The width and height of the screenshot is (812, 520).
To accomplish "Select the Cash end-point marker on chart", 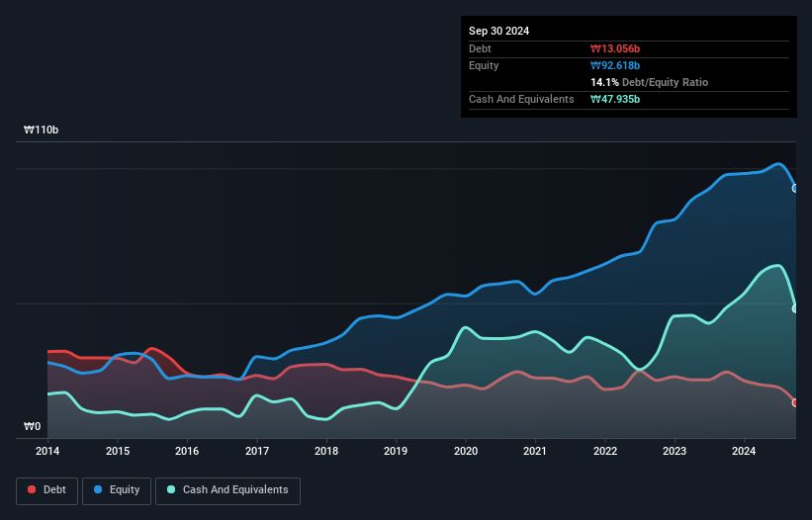I will click(x=795, y=308).
